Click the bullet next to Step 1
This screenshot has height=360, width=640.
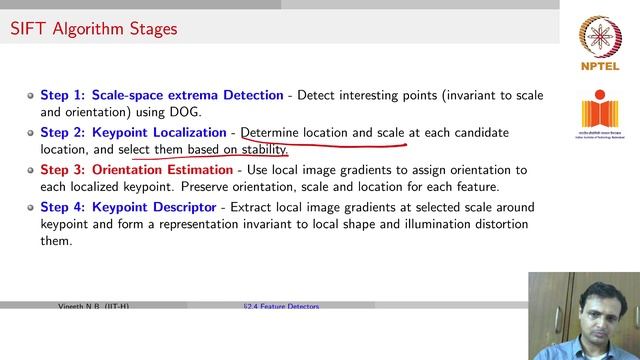30,96
